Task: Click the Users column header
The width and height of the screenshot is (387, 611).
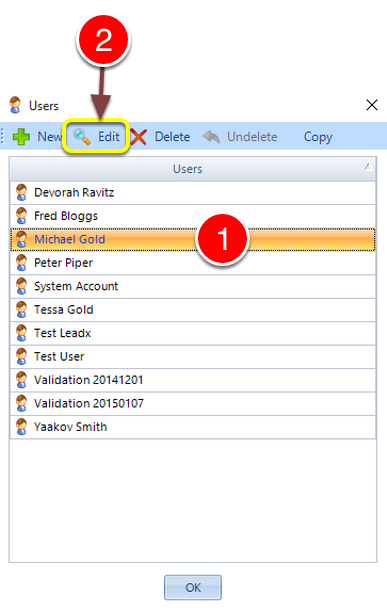Action: [x=193, y=169]
